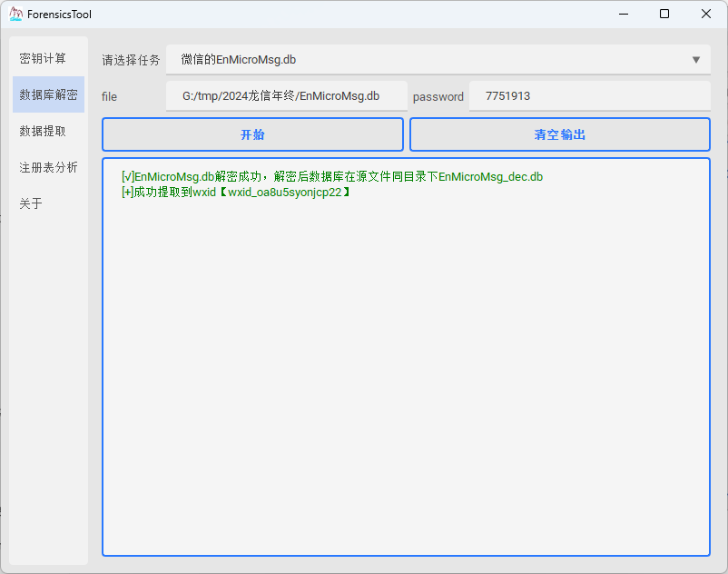Click the extracted wxid output line
The width and height of the screenshot is (728, 574).
pyautogui.click(x=235, y=193)
